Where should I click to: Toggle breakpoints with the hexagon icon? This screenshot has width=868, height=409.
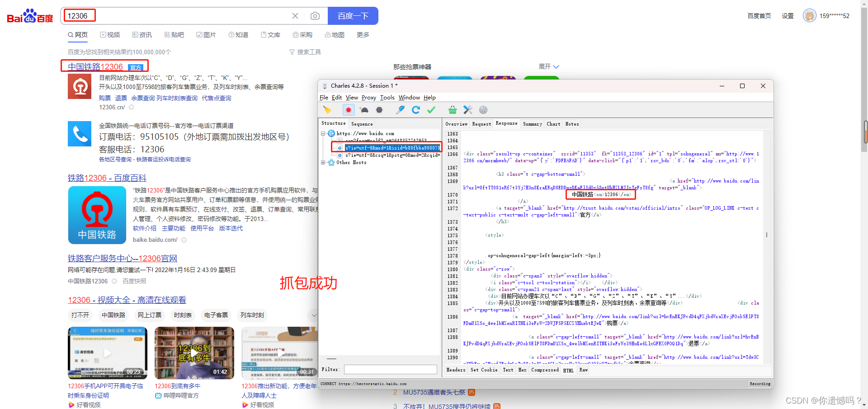point(379,110)
